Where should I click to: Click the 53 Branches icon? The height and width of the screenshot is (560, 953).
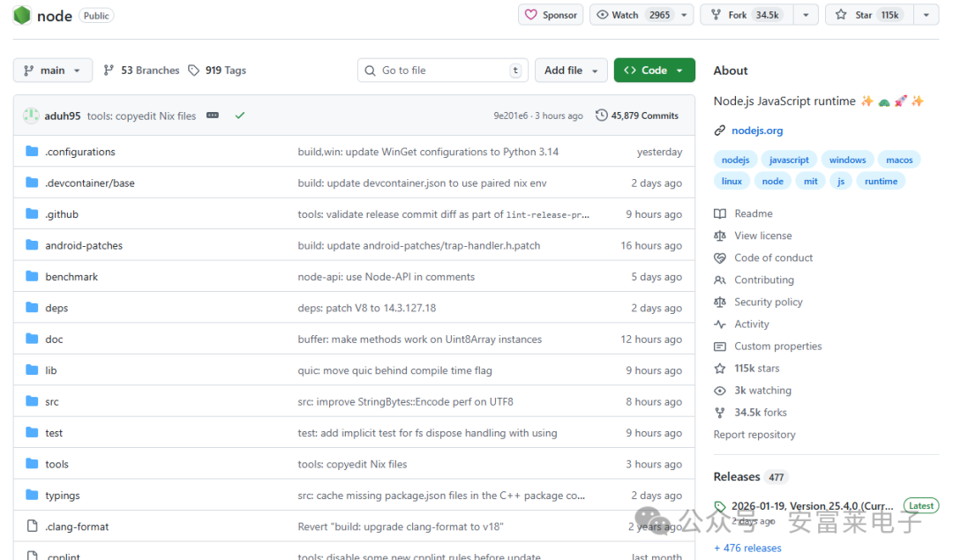pos(108,70)
